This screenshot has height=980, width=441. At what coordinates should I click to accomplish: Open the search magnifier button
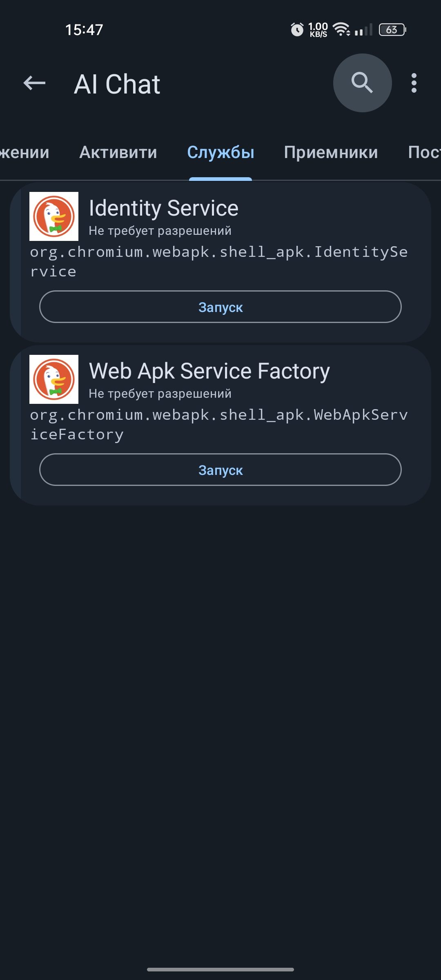pos(362,83)
